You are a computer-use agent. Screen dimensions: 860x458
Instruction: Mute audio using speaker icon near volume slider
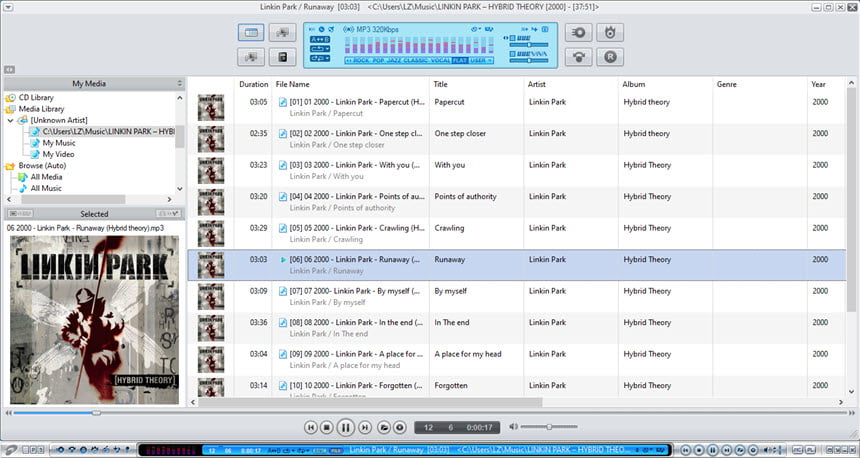click(x=513, y=426)
